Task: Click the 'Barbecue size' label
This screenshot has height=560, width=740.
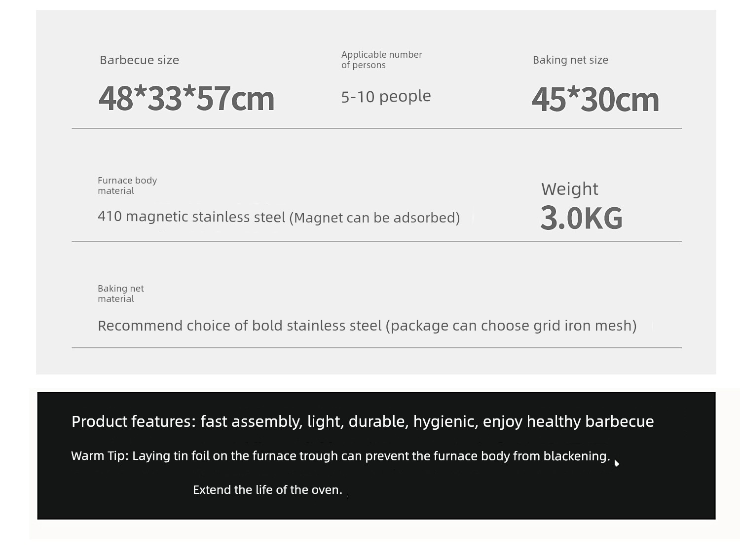Action: coord(139,60)
